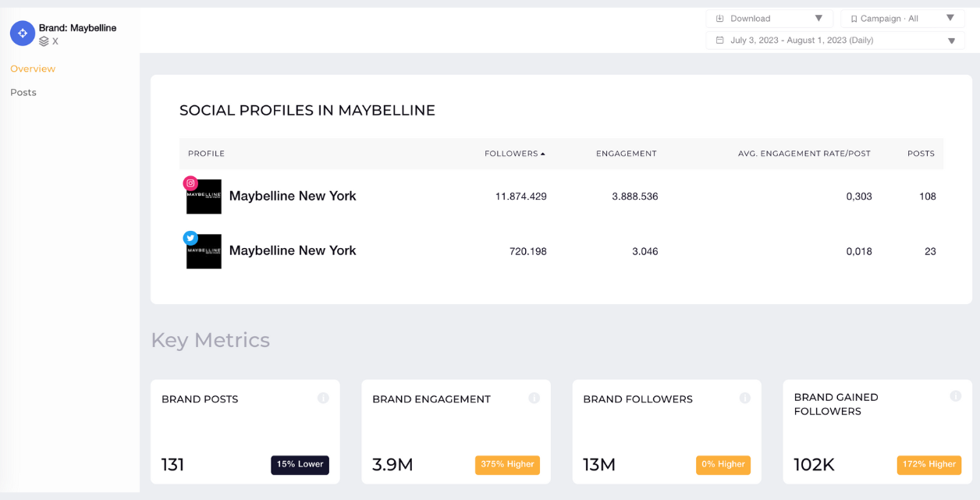Screen dimensions: 980x500
Task: Click the 0,303 engagement rate value
Action: 859,197
